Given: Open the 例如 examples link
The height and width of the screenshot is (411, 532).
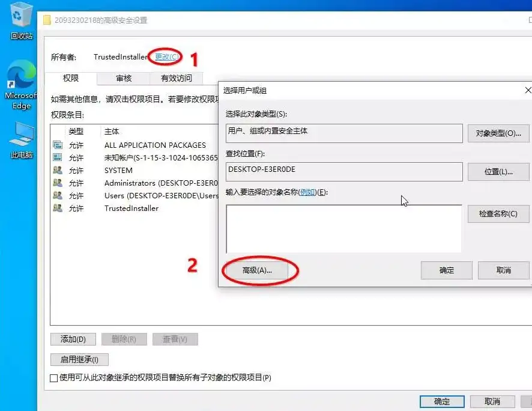Looking at the screenshot, I should coord(307,192).
